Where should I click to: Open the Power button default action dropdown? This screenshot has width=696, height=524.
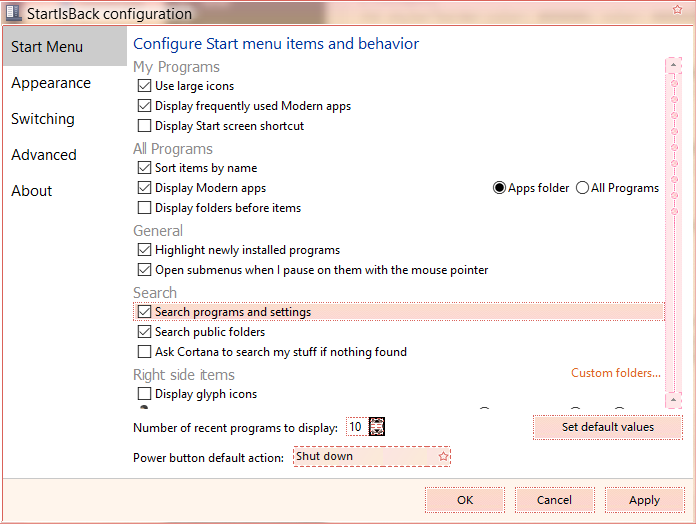[x=372, y=456]
